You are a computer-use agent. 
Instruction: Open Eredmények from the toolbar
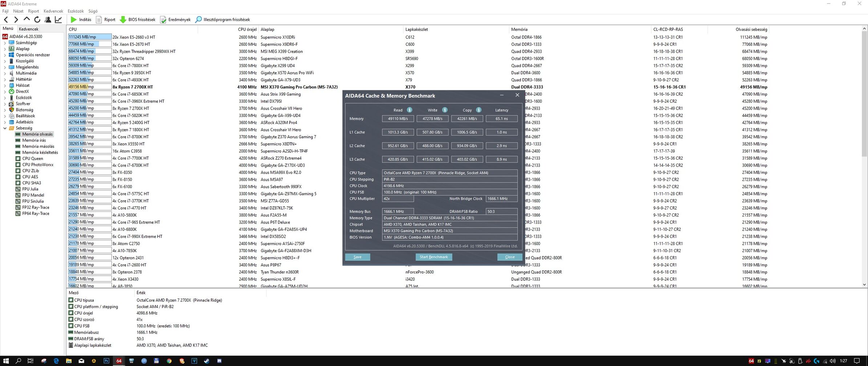(x=175, y=20)
